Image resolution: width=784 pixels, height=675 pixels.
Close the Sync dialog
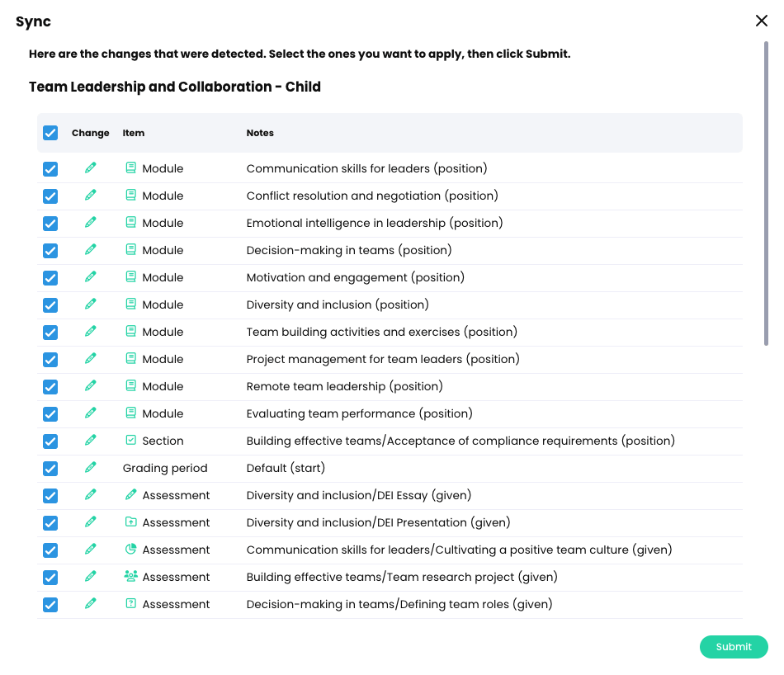(x=762, y=21)
